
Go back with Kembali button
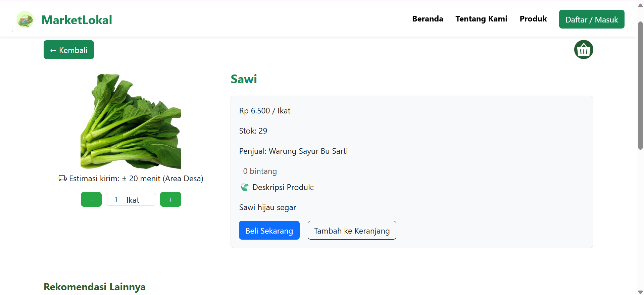pos(69,50)
